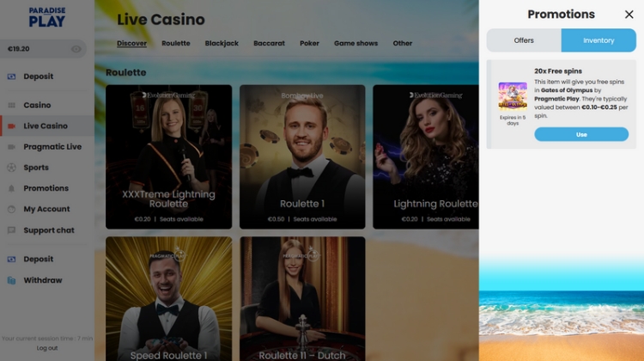Go to Game shows category
Screen dimensions: 644x361
pos(355,43)
